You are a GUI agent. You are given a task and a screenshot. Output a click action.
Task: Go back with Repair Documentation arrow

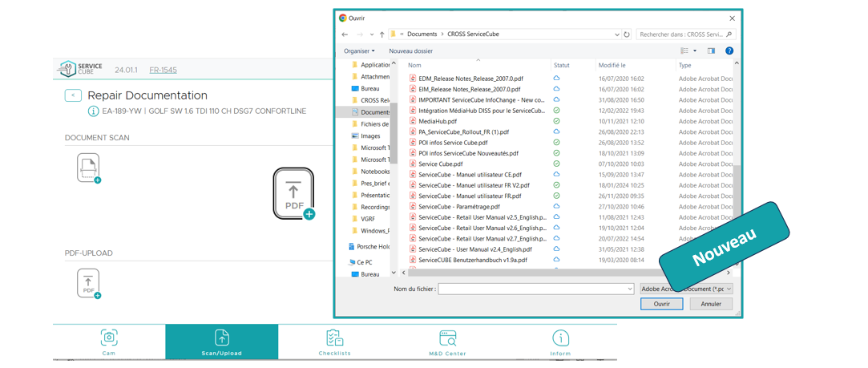coord(73,95)
